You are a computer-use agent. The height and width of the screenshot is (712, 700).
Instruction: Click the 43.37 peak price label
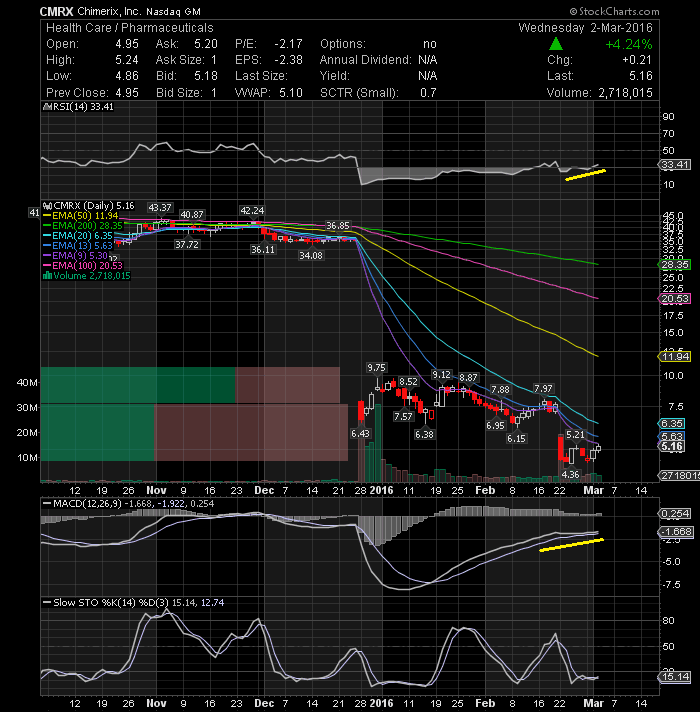pyautogui.click(x=160, y=208)
